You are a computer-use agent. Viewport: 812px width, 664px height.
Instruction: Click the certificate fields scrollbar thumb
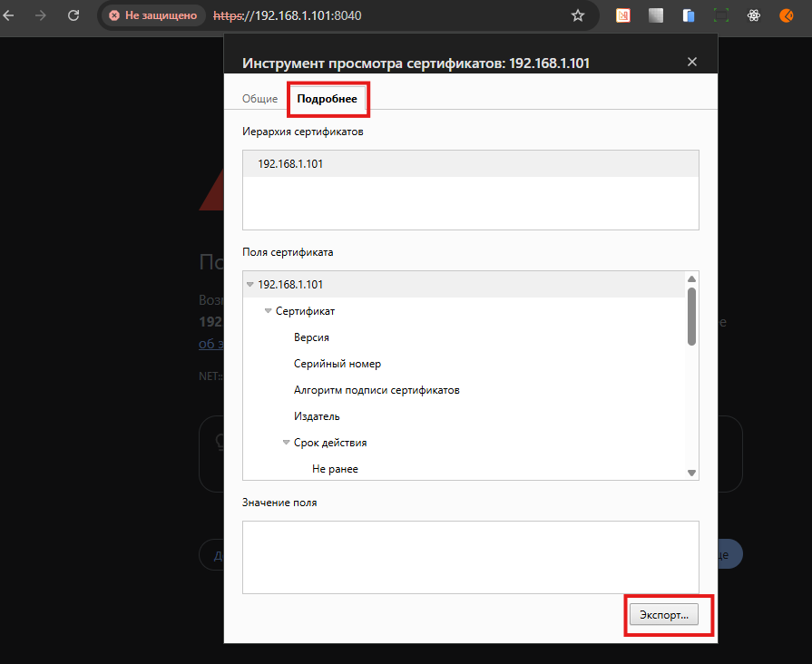691,316
